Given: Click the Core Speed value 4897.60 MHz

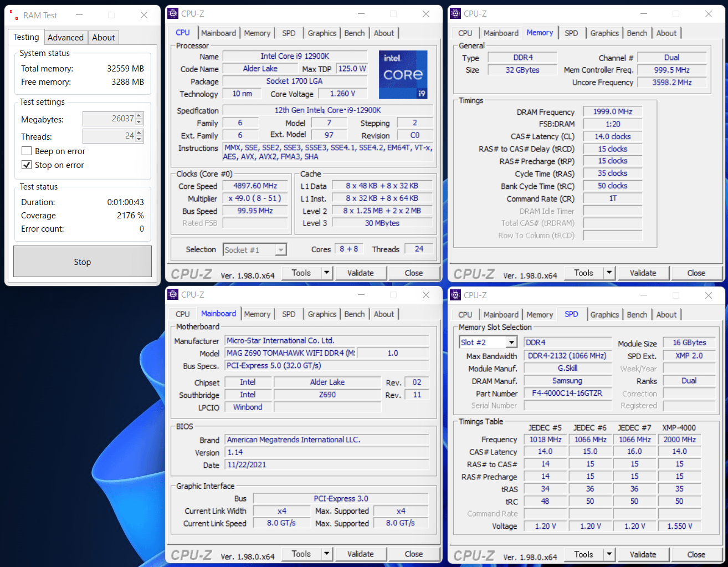Looking at the screenshot, I should [255, 186].
